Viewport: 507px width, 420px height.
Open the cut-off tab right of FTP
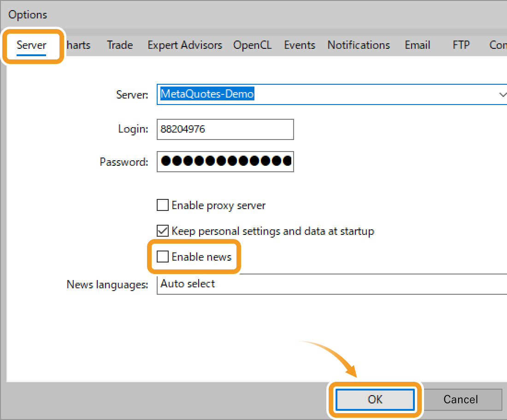click(498, 45)
